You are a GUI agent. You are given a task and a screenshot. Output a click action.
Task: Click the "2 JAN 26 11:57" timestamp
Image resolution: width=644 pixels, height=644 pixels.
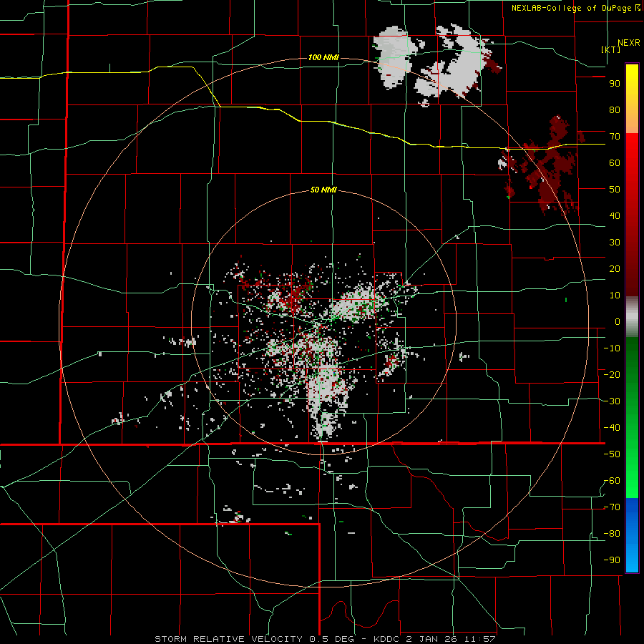pyautogui.click(x=452, y=639)
